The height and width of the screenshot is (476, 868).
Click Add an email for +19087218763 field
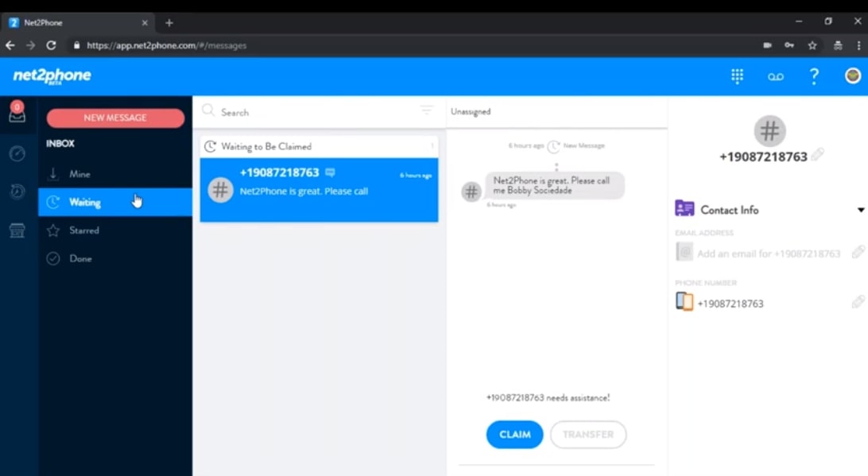pyautogui.click(x=769, y=253)
